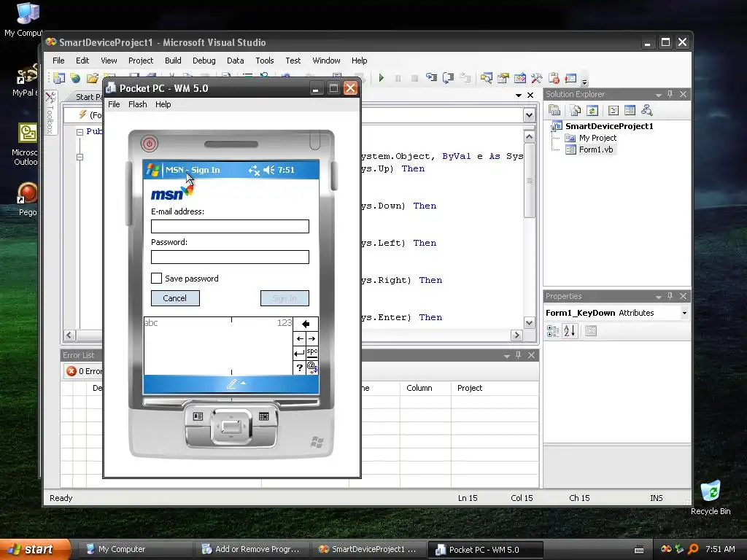
Task: Click the emulator power button icon
Action: (149, 144)
